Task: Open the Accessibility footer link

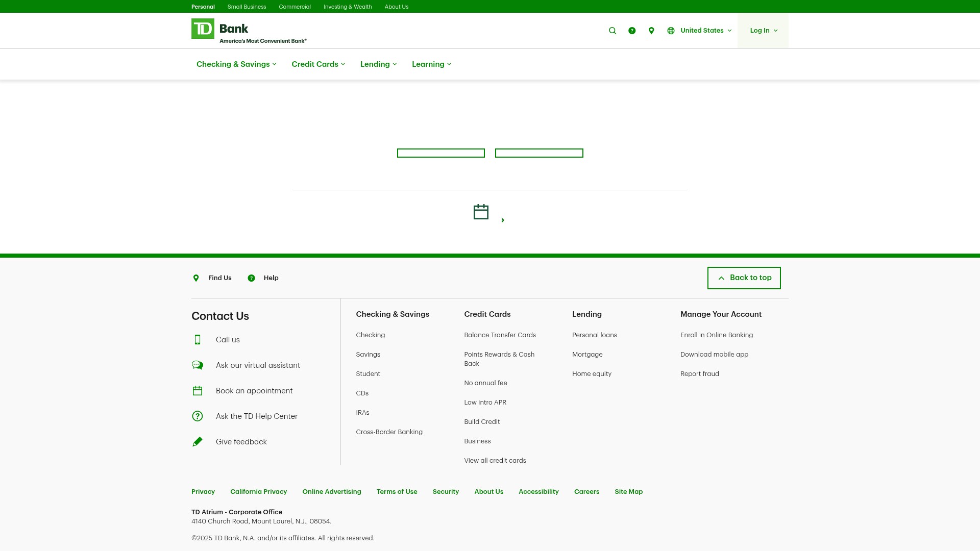Action: point(539,492)
